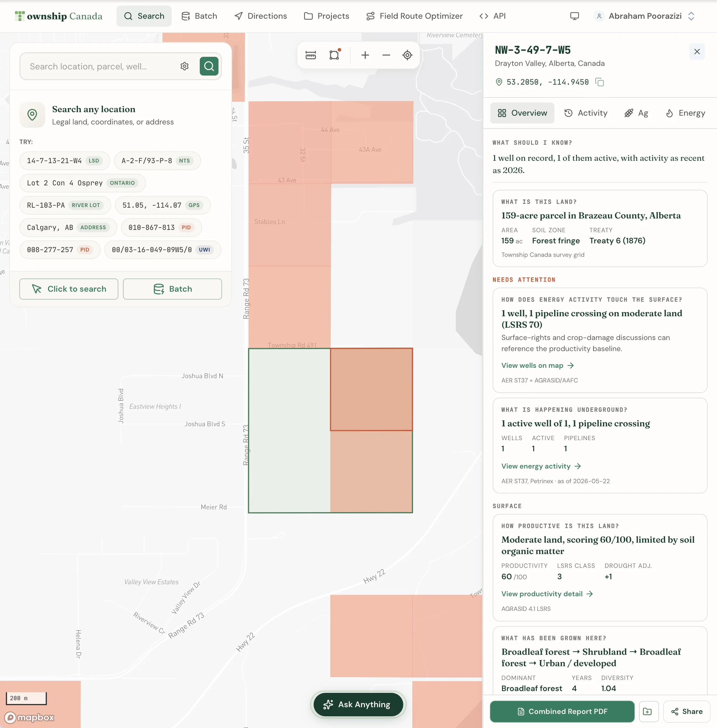Image resolution: width=717 pixels, height=728 pixels.
Task: Select the draw area polygon tool
Action: click(334, 55)
